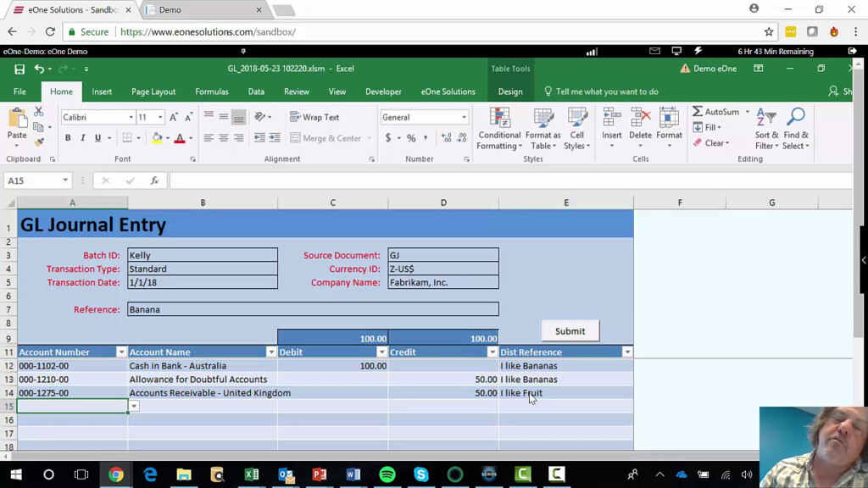This screenshot has height=488, width=868.
Task: Open Cell Styles gallery
Action: point(576,129)
